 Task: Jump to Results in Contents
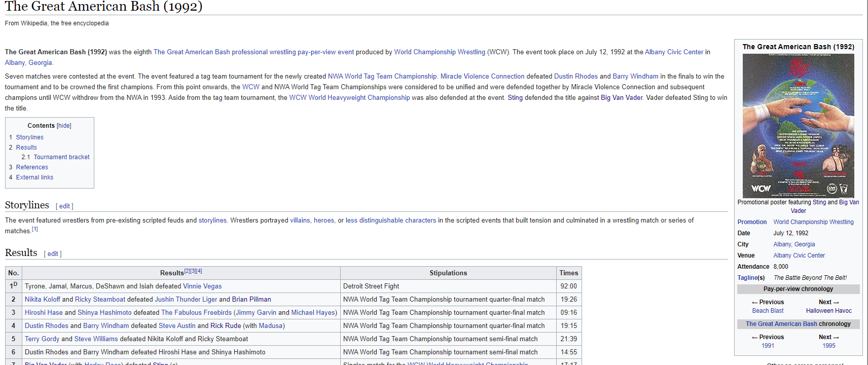26,148
